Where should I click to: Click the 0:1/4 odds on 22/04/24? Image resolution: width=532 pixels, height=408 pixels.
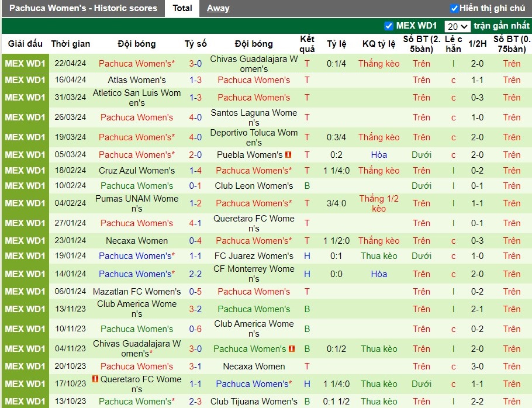(336, 64)
